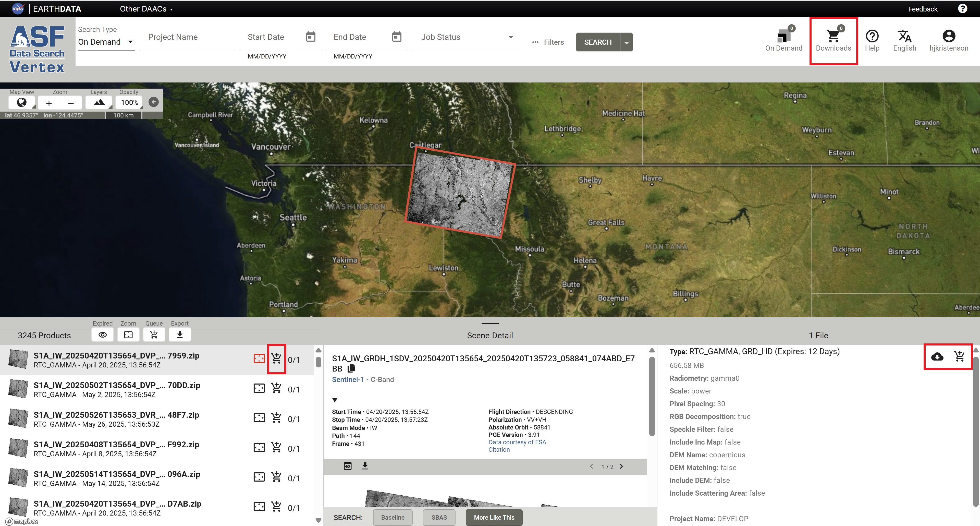
Task: Add RTC_GAMMA file to download cart
Action: click(960, 357)
